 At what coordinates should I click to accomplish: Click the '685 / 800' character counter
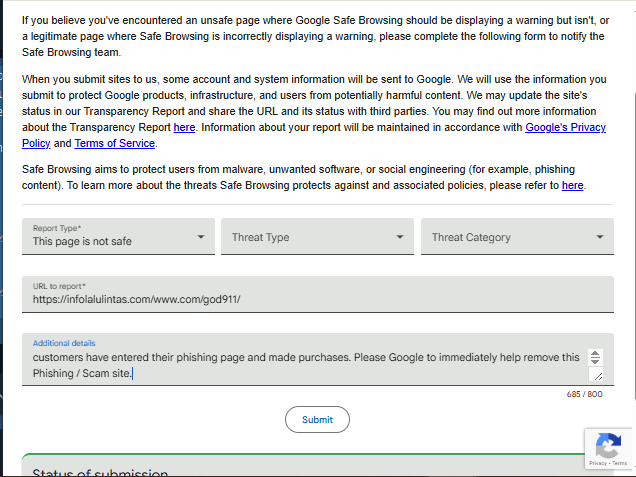click(584, 394)
